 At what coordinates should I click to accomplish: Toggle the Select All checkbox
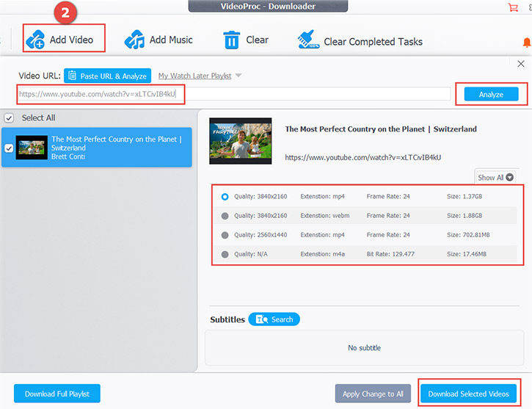(x=9, y=118)
